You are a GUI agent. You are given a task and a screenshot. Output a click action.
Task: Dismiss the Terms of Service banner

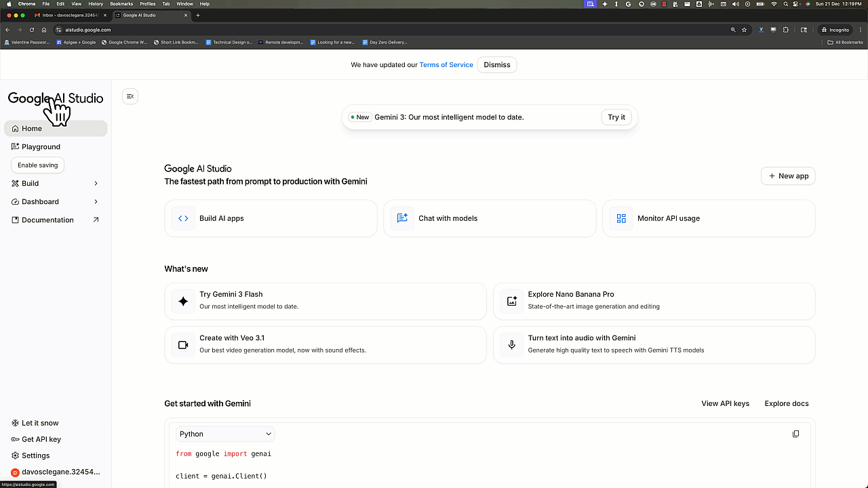point(497,64)
